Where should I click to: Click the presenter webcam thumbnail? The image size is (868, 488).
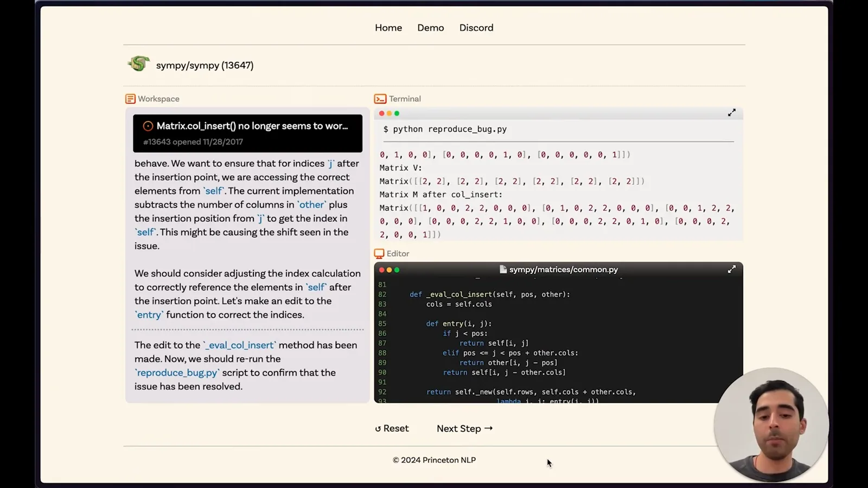click(771, 425)
